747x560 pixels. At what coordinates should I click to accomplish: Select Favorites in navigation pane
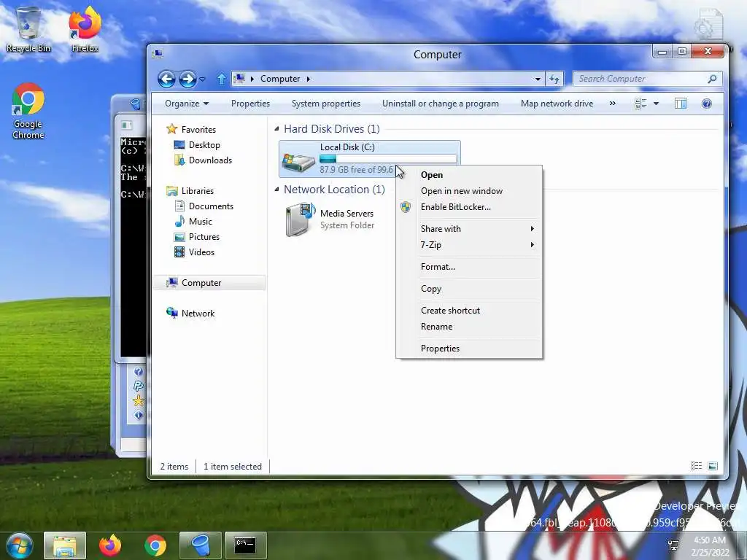click(x=191, y=130)
